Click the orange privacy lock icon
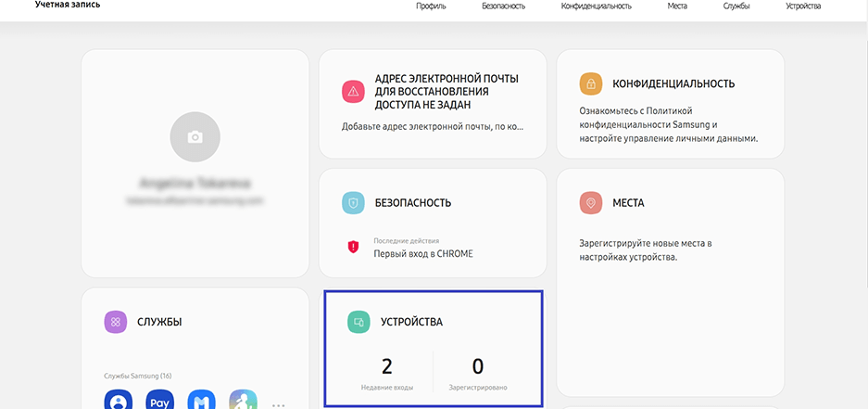 (591, 83)
